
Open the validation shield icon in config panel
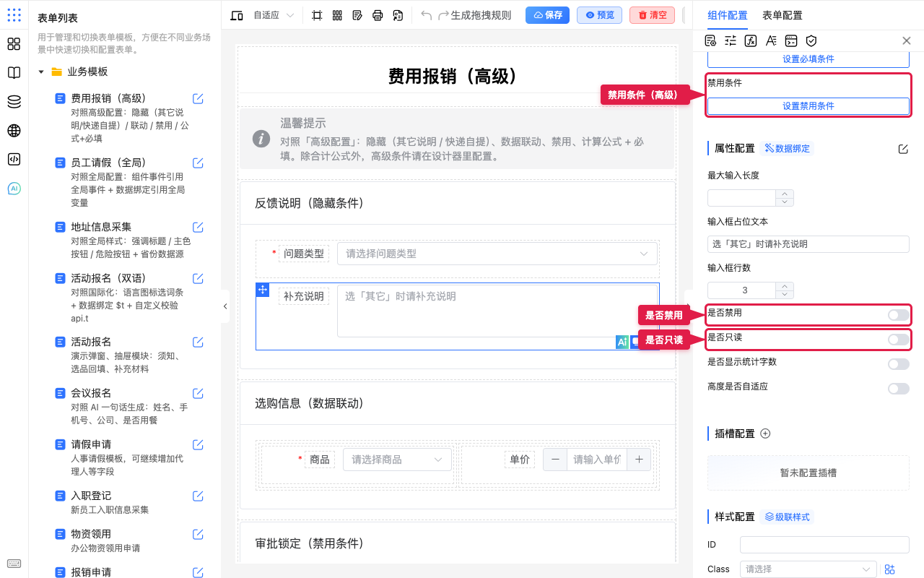point(811,40)
